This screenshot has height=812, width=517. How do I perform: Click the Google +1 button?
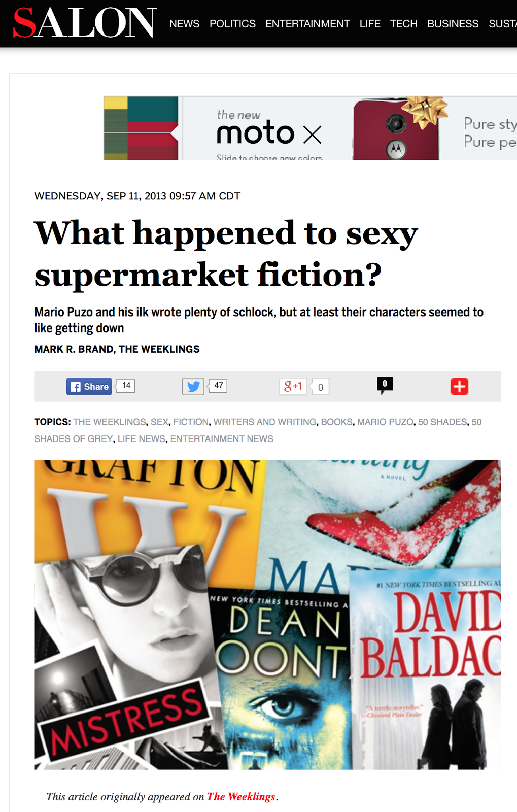pos(293,387)
